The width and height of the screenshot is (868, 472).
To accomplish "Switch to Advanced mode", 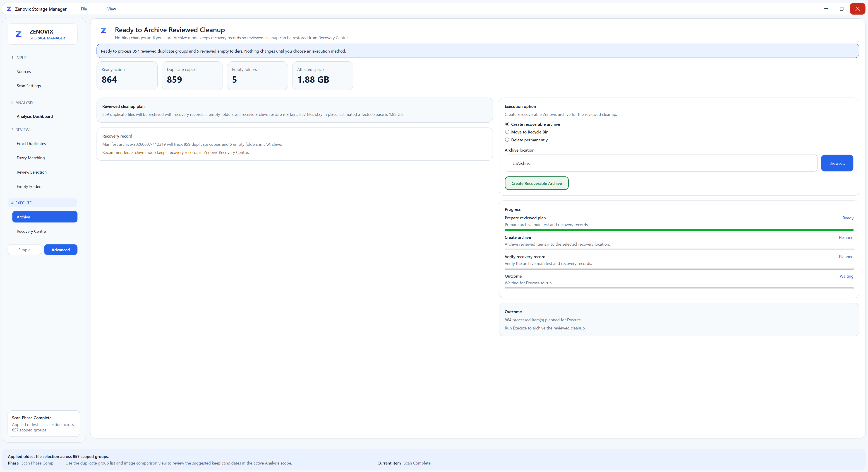I will 61,250.
